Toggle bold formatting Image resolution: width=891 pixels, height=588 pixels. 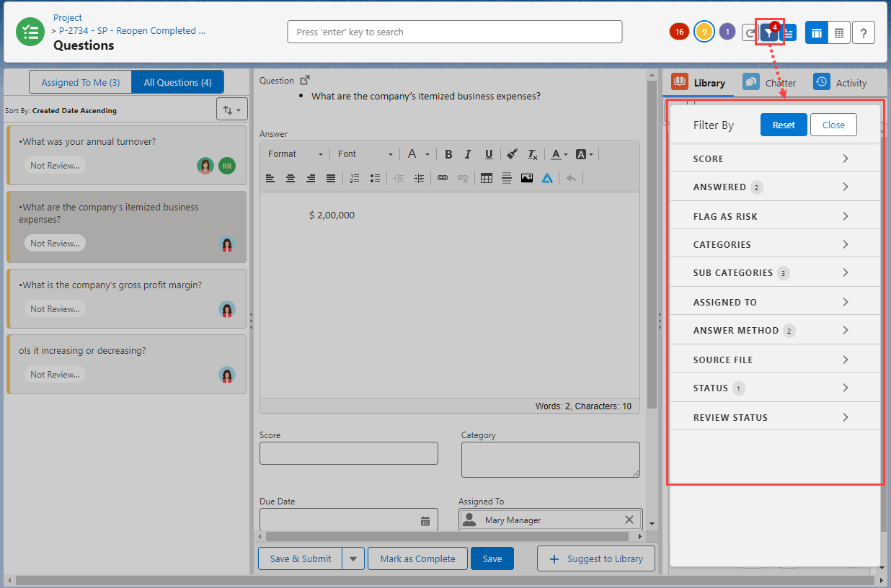pyautogui.click(x=448, y=154)
